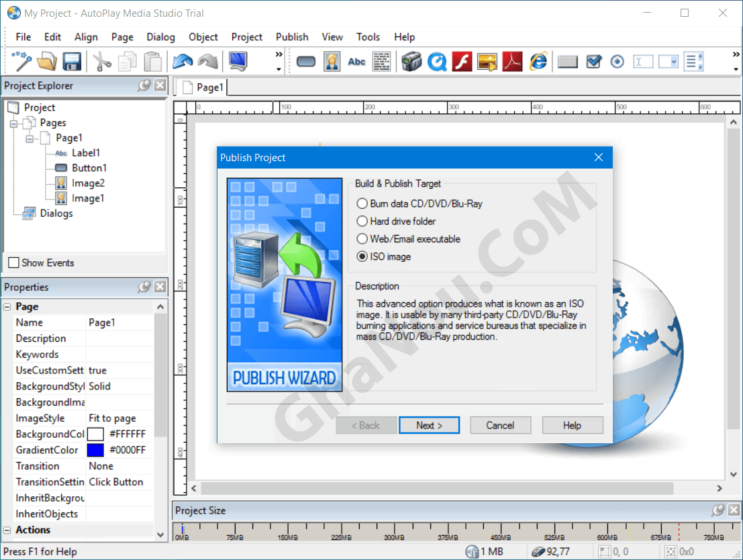Insert a new Label object (Abc)

356,62
